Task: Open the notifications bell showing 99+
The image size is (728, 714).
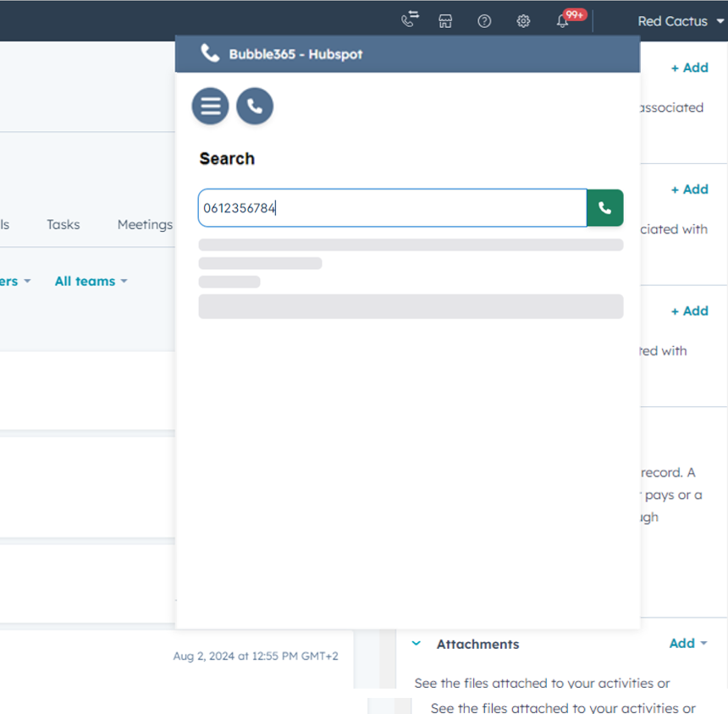Action: pos(563,20)
